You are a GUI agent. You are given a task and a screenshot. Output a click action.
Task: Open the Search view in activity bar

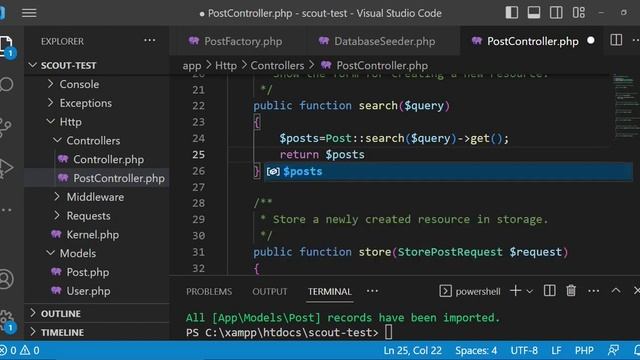7,84
